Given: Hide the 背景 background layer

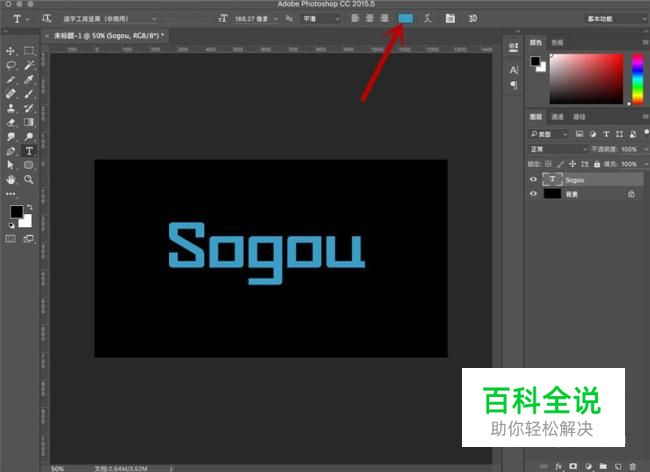Looking at the screenshot, I should coord(533,194).
